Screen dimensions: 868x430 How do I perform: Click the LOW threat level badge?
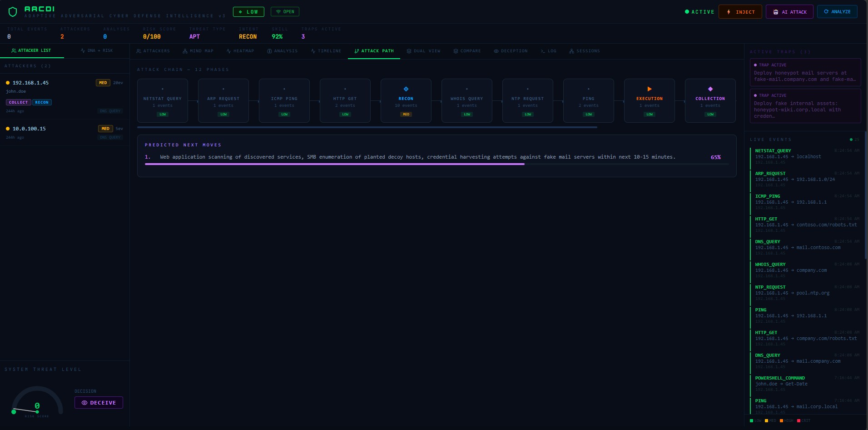pos(248,12)
